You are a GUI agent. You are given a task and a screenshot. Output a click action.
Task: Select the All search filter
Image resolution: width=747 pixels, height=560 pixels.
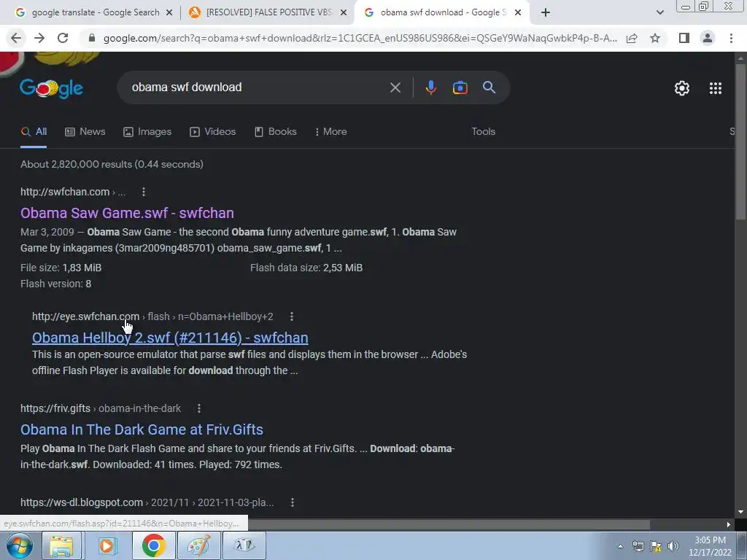tap(34, 132)
